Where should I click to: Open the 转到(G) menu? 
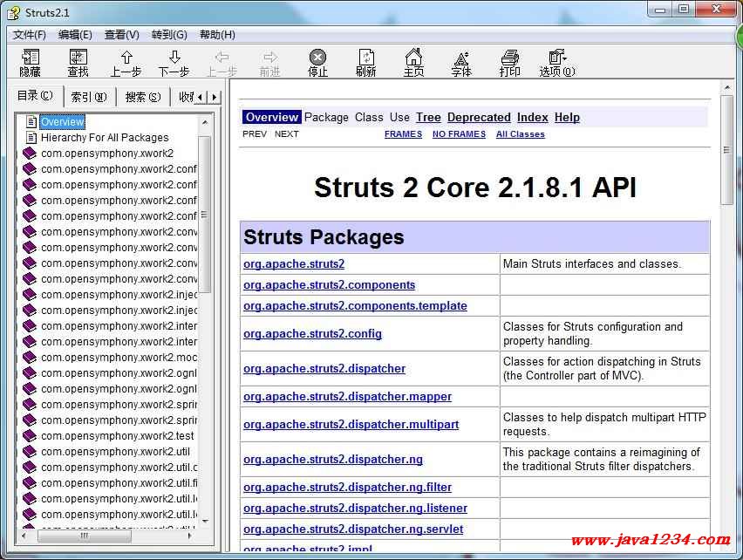click(169, 35)
